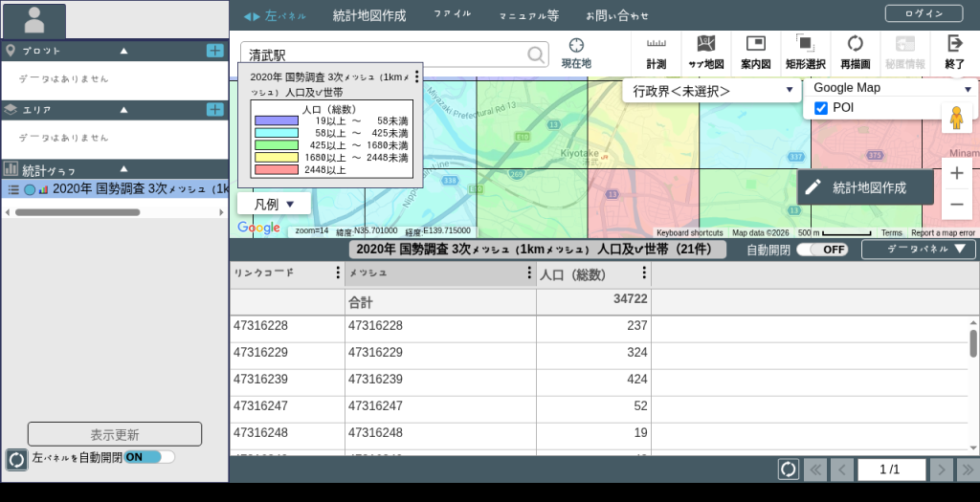This screenshot has height=502, width=980.
Task: Click the Street View pegman icon
Action: (x=956, y=118)
